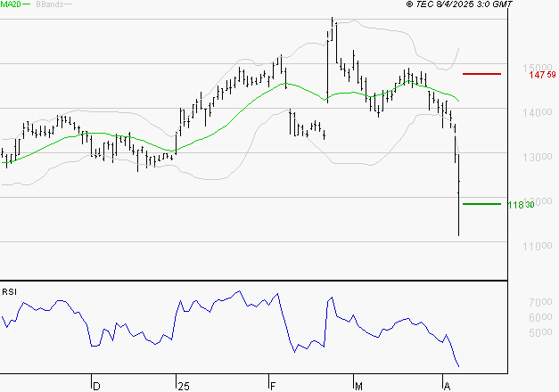Click the 'M' month marker on time axis

[359, 385]
